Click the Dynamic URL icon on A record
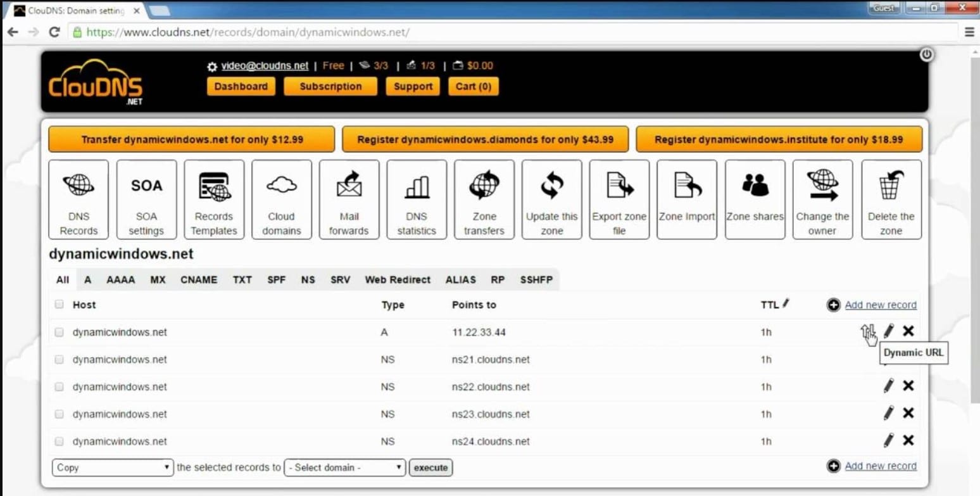This screenshot has width=980, height=496. (x=867, y=331)
